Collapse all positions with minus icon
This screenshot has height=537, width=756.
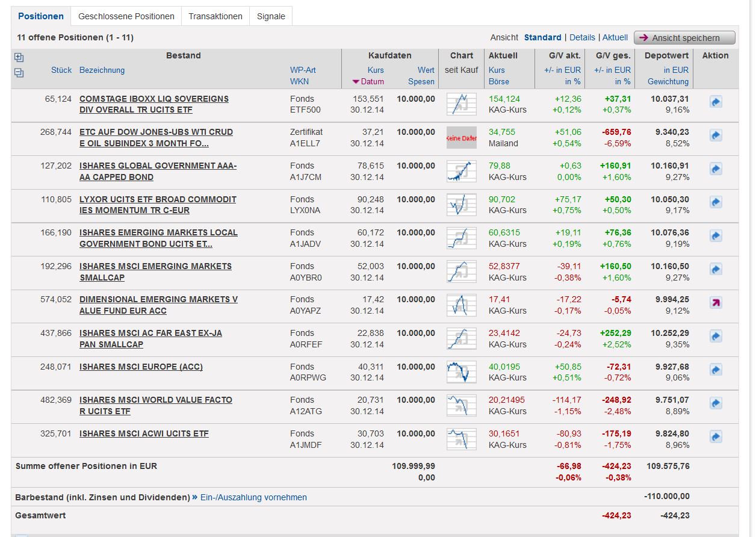coord(19,73)
